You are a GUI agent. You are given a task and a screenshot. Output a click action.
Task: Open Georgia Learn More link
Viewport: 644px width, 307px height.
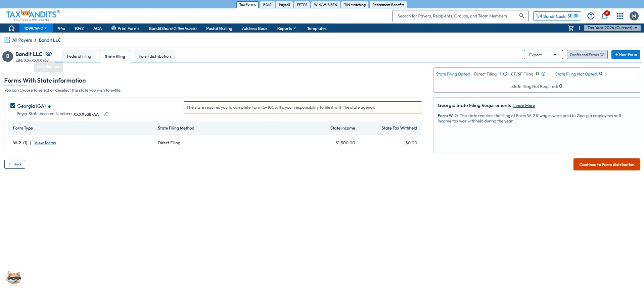coord(524,106)
